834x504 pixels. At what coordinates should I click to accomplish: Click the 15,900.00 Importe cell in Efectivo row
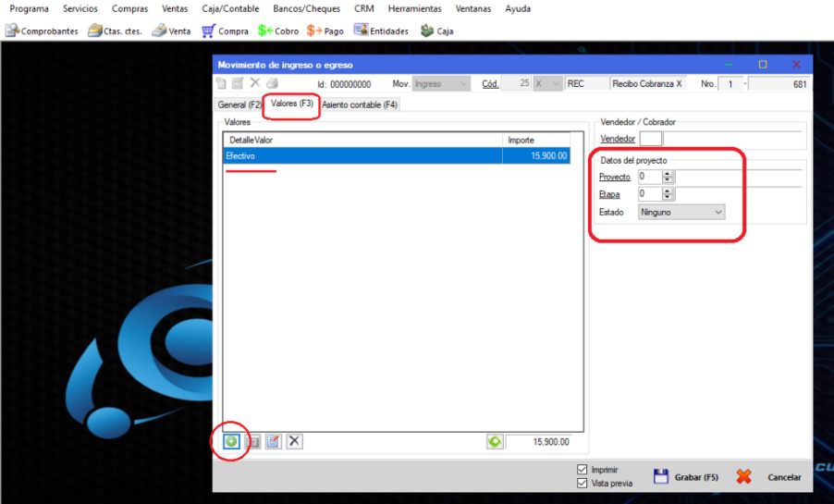coord(536,156)
